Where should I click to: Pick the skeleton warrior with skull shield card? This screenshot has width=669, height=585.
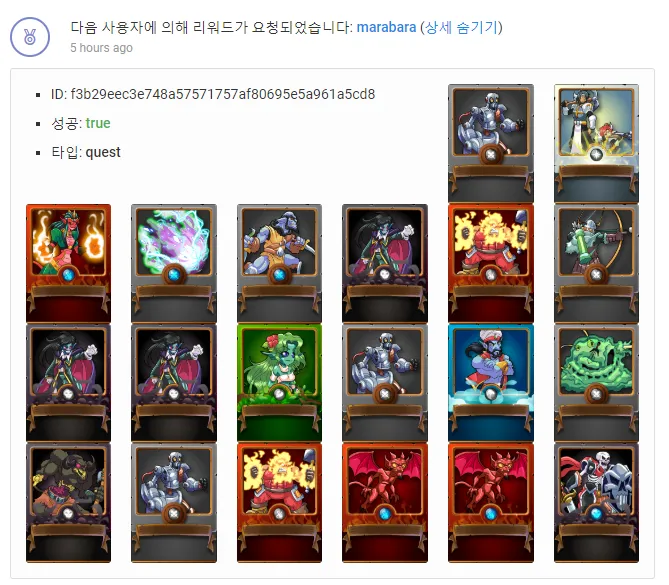[x=596, y=503]
